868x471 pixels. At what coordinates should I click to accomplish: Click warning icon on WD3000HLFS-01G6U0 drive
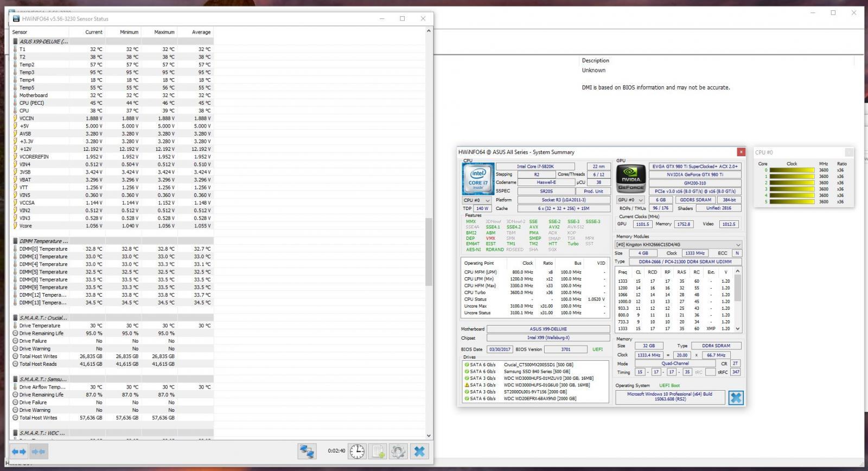(x=467, y=385)
